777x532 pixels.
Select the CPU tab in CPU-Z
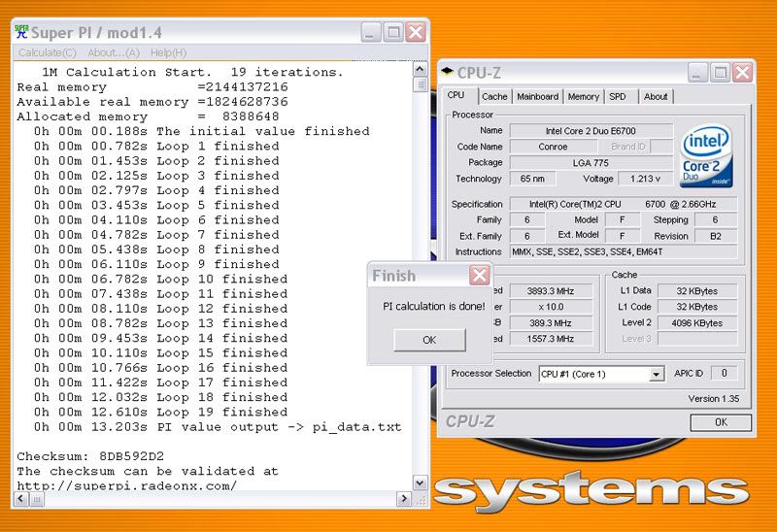pyautogui.click(x=456, y=95)
